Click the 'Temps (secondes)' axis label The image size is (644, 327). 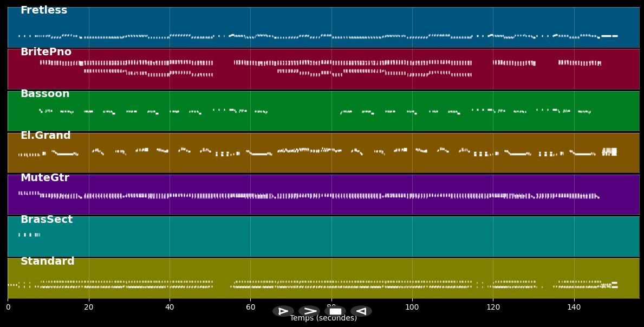[323, 319]
